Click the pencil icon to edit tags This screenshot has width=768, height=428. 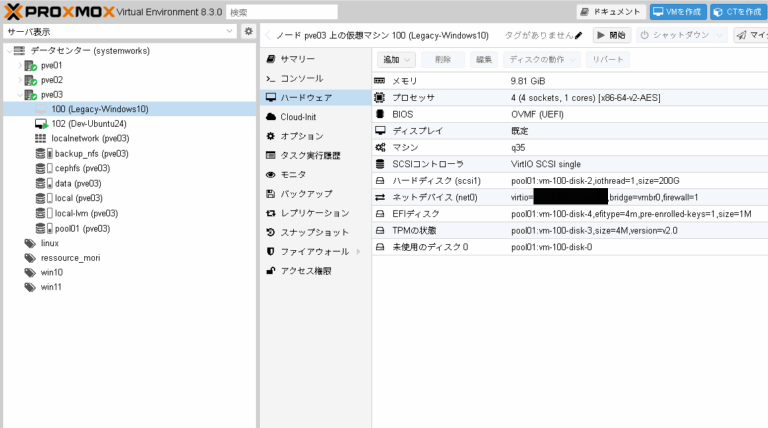[578, 35]
